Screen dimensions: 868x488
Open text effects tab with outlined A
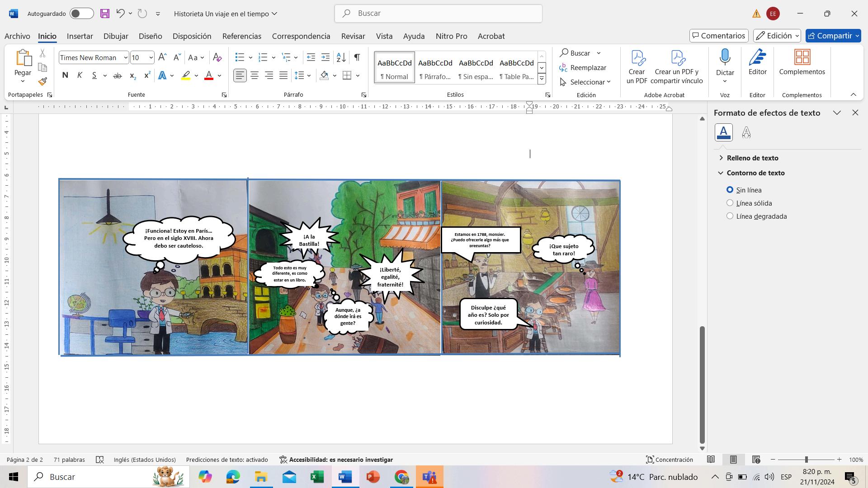tap(746, 132)
